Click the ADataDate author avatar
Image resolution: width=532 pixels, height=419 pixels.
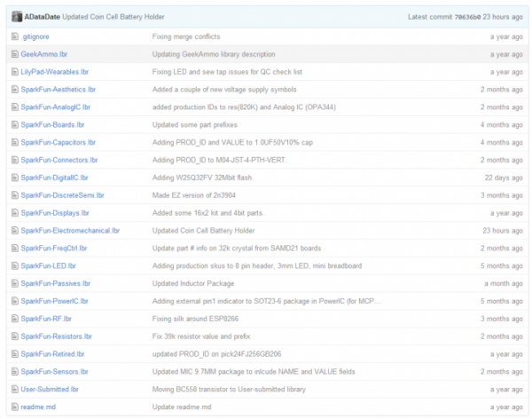point(16,17)
